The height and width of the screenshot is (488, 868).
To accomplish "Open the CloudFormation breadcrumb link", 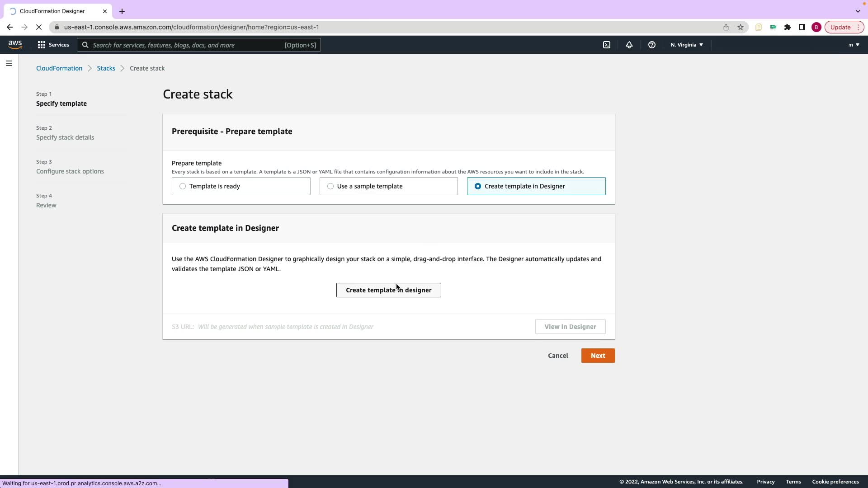I will (59, 68).
